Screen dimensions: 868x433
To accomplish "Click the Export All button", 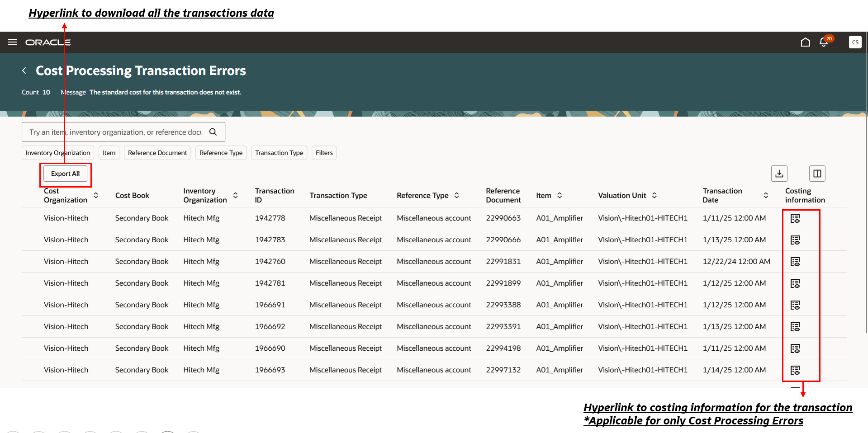I will [65, 174].
